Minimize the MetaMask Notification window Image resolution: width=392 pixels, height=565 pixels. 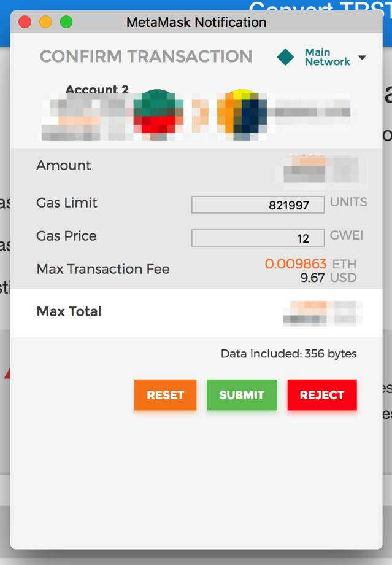coord(45,22)
